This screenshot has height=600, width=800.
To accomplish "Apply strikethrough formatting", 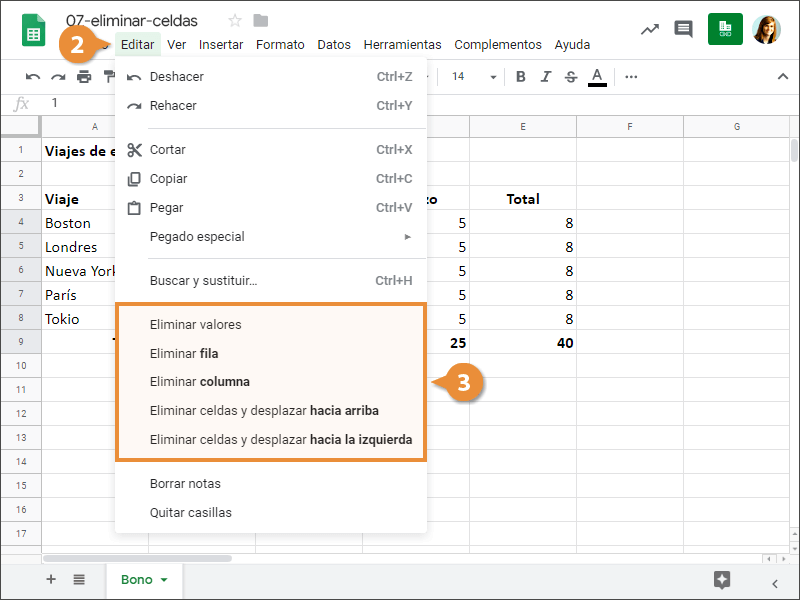I will (x=570, y=77).
